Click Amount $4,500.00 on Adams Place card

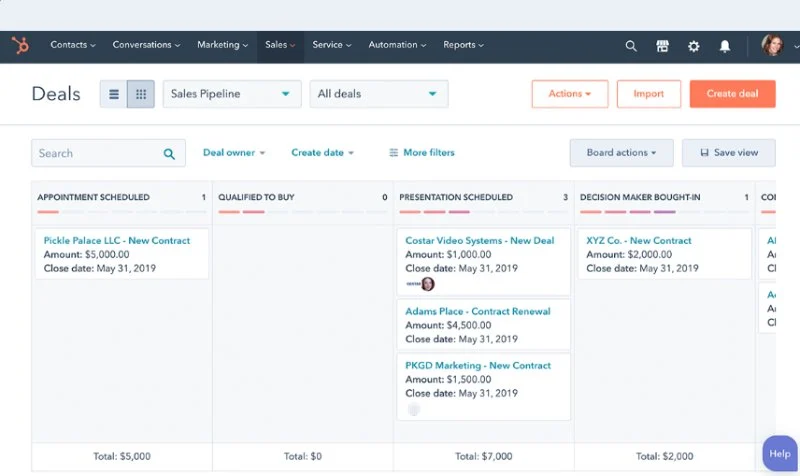(448, 325)
